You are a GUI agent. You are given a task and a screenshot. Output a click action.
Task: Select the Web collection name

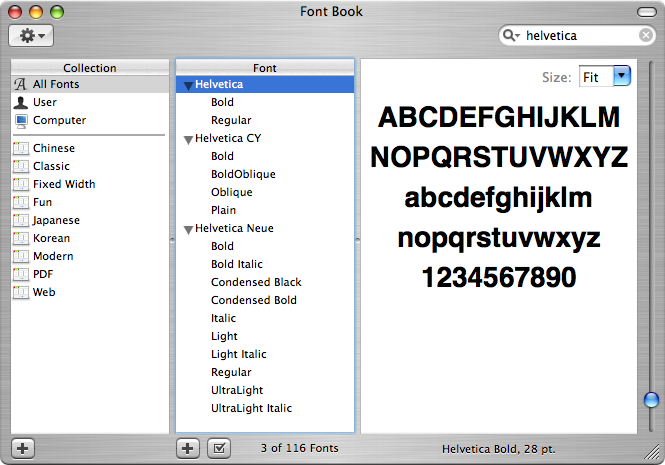pyautogui.click(x=44, y=292)
